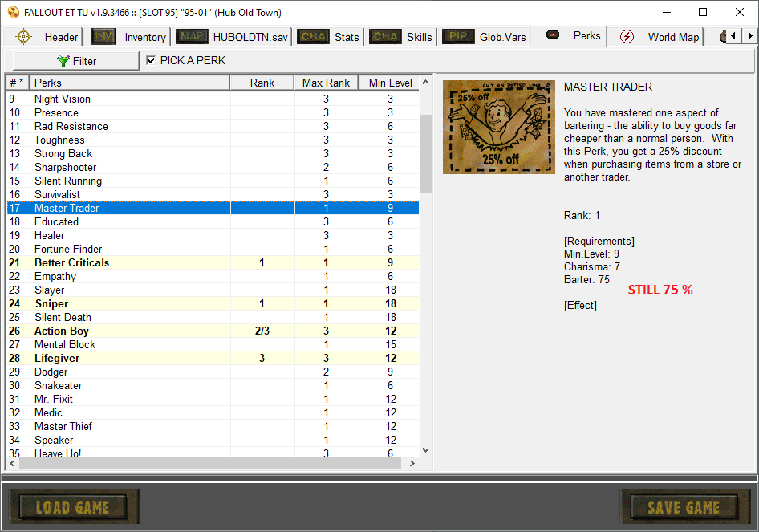Click the vertical scrollbar thumb of perk list
Screen dimensions: 759x532
click(x=425, y=153)
